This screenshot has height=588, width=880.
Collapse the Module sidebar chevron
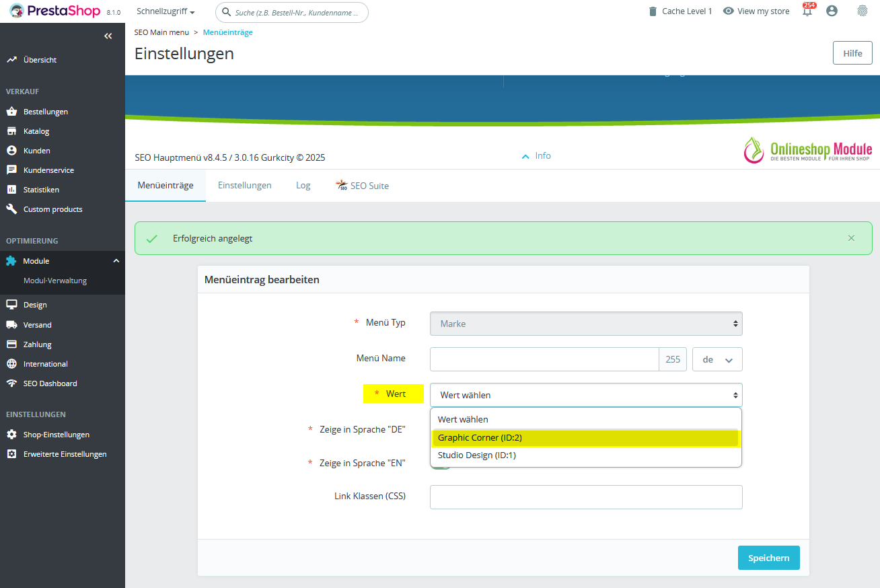[x=116, y=261]
